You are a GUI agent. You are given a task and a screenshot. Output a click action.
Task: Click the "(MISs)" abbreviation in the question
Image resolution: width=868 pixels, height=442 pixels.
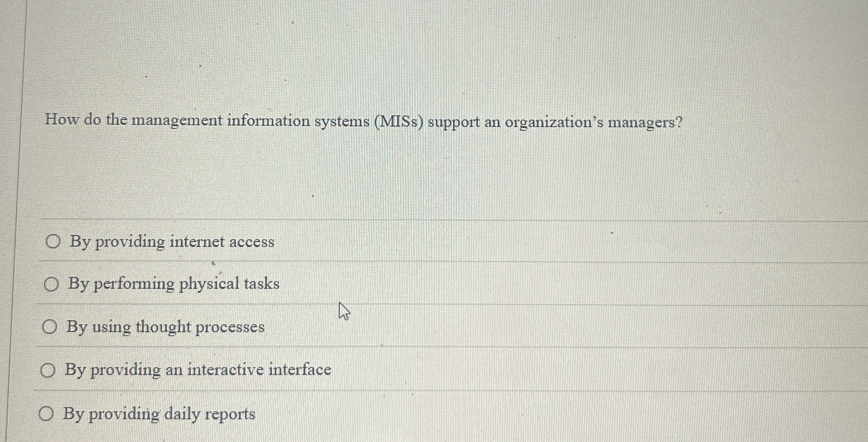(397, 122)
